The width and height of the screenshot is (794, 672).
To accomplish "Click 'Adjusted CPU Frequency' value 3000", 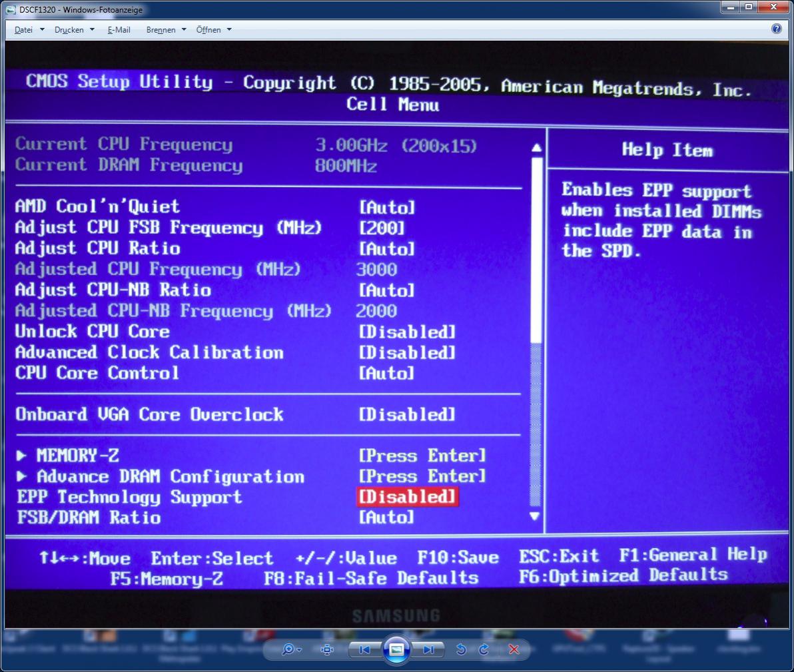I will (x=376, y=270).
